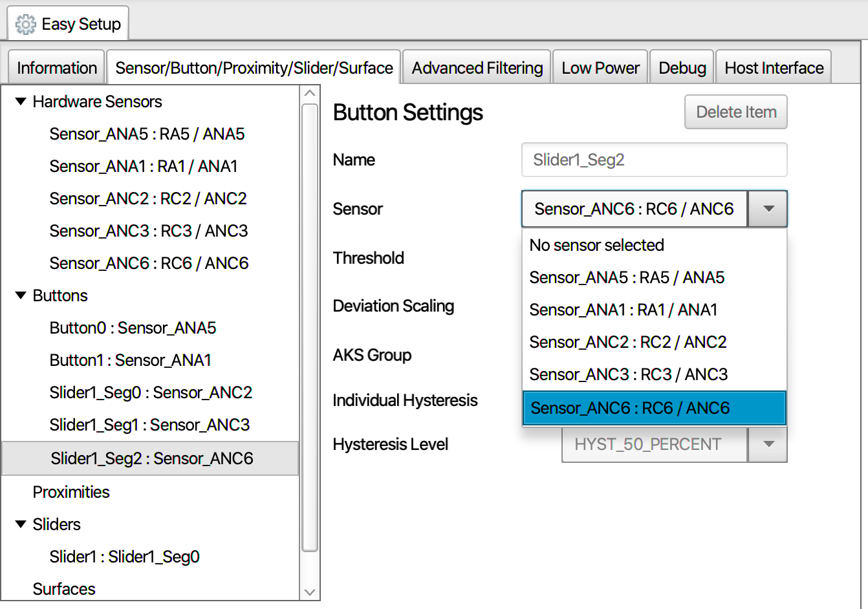Open the Host Interface tab
Image resolution: width=868 pixels, height=609 pixels.
click(x=773, y=67)
